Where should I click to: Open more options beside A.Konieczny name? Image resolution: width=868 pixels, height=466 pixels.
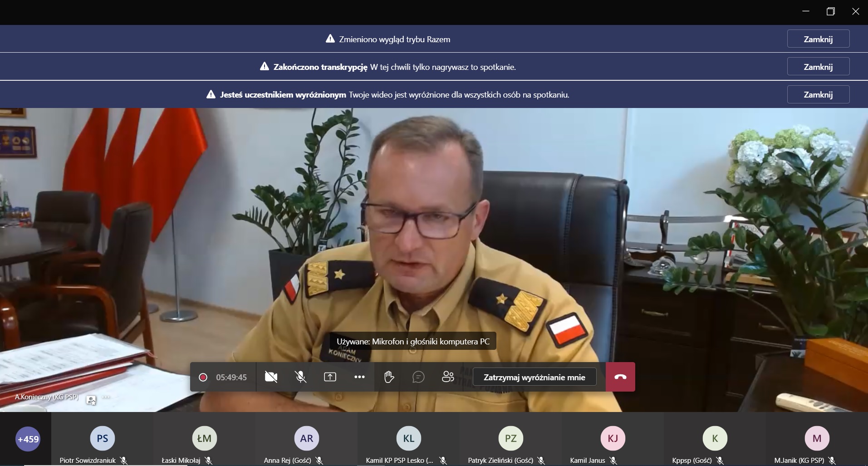(106, 397)
